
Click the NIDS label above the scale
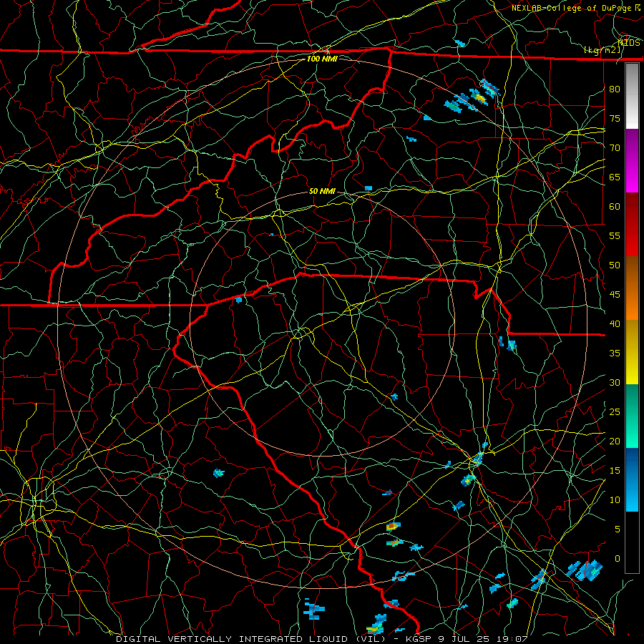629,43
